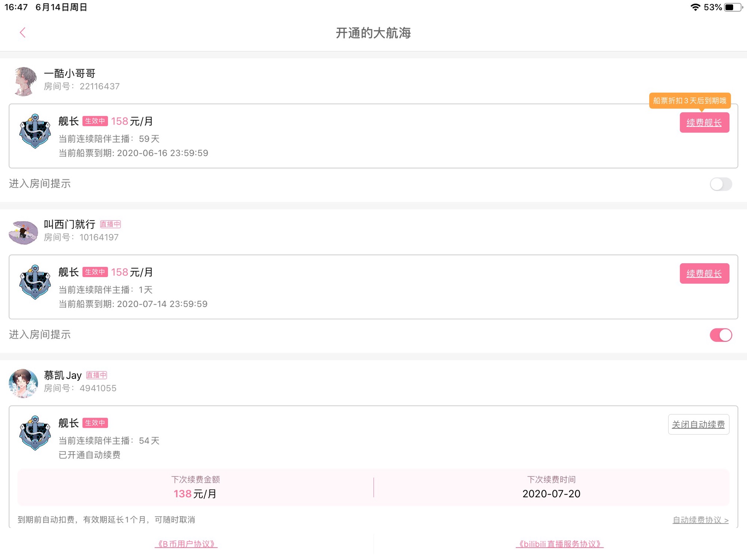
Task: Disable room entry notice for 叫西门就行
Action: [720, 335]
